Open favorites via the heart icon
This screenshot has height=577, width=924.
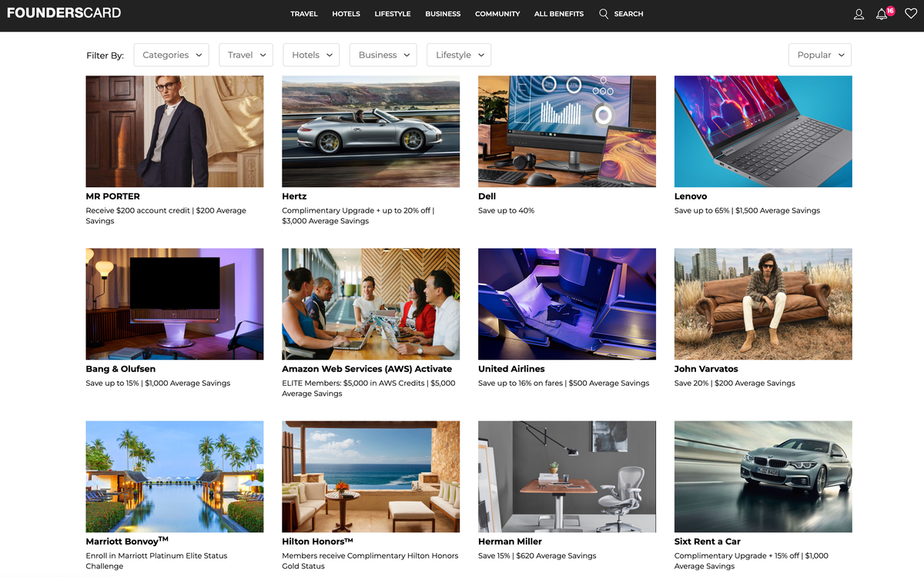(x=911, y=14)
